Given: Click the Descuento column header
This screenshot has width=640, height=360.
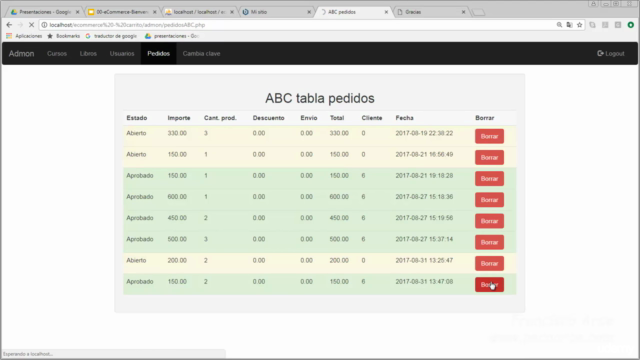Looking at the screenshot, I should click(268, 118).
